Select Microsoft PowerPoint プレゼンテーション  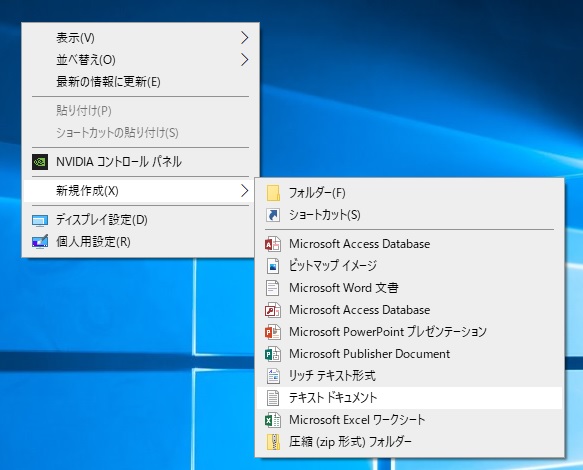tap(409, 332)
